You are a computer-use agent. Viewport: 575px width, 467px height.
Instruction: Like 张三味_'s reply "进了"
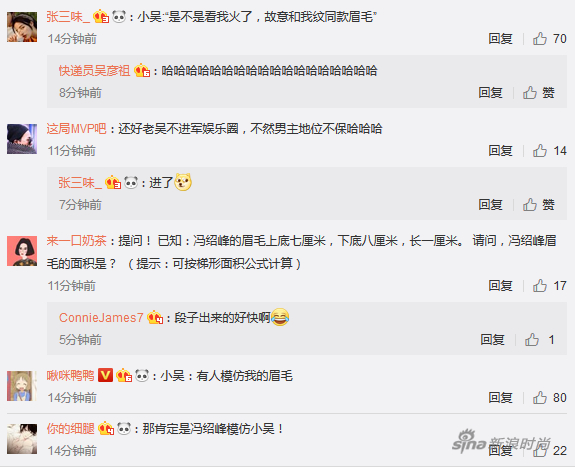[x=530, y=204]
